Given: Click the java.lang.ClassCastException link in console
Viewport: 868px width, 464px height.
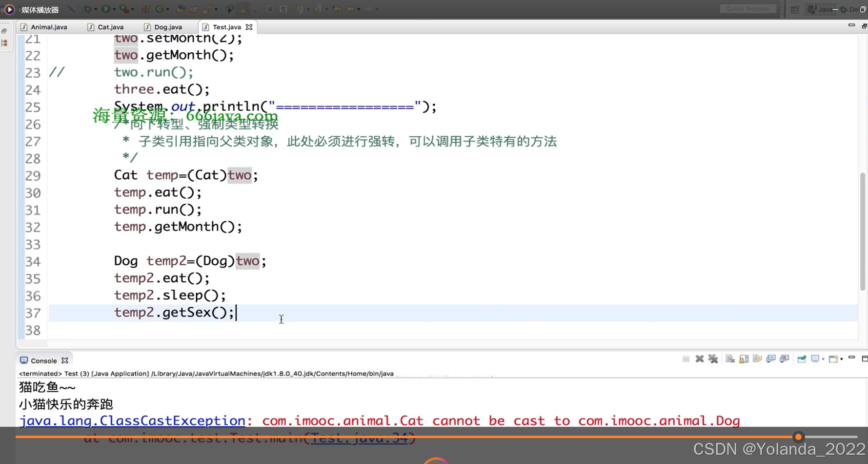Looking at the screenshot, I should click(x=132, y=421).
